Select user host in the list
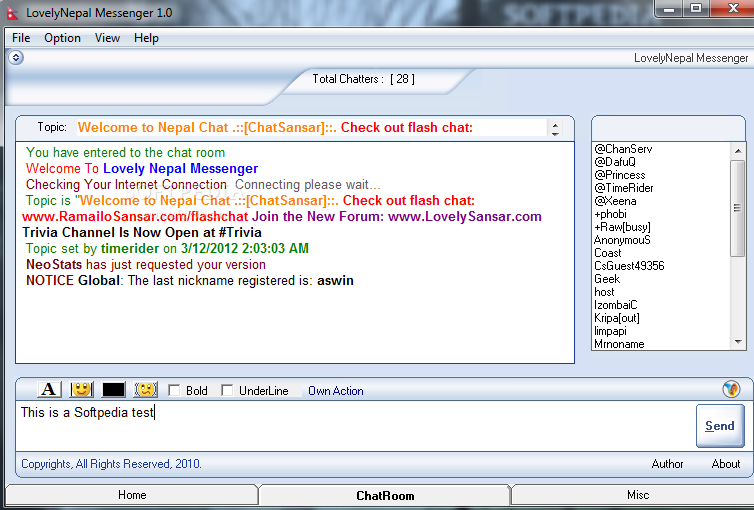The height and width of the screenshot is (510, 754). pyautogui.click(x=604, y=292)
